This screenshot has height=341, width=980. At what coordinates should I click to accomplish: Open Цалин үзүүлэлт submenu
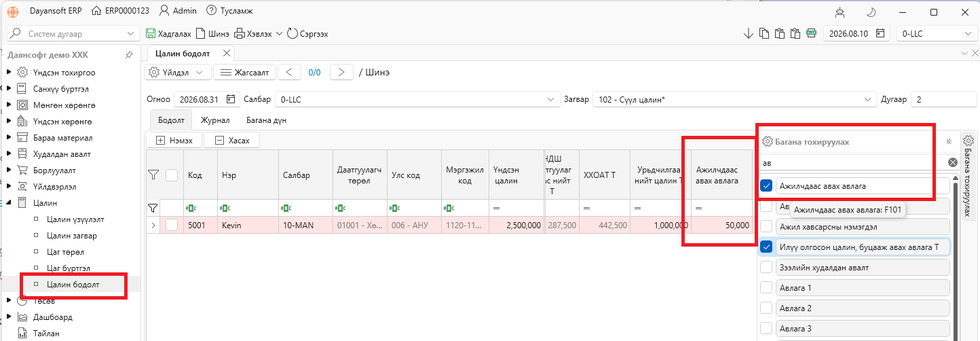(x=75, y=219)
